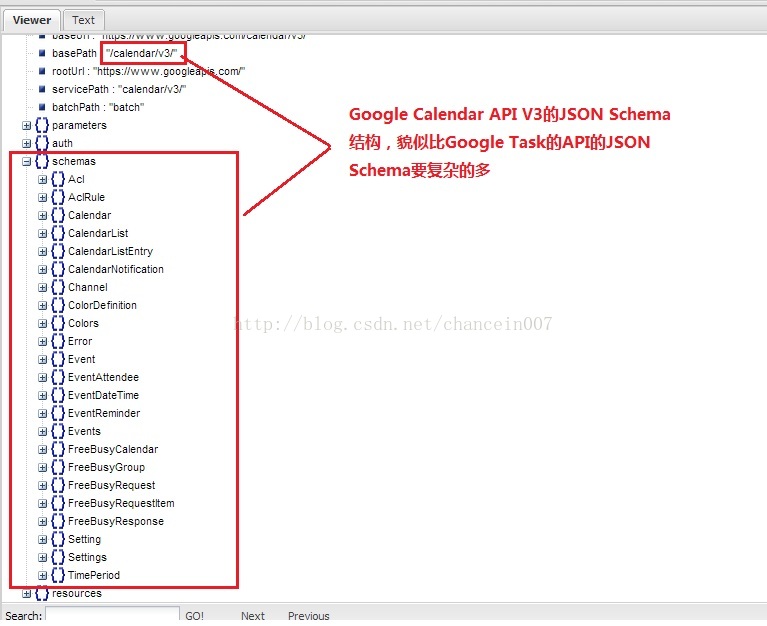Click the object icon beside EventReminder
Viewport: 767px width, 626px height.
point(58,413)
